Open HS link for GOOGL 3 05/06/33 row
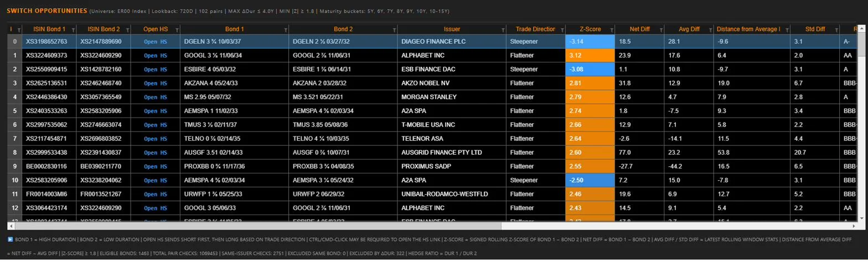 (x=155, y=208)
